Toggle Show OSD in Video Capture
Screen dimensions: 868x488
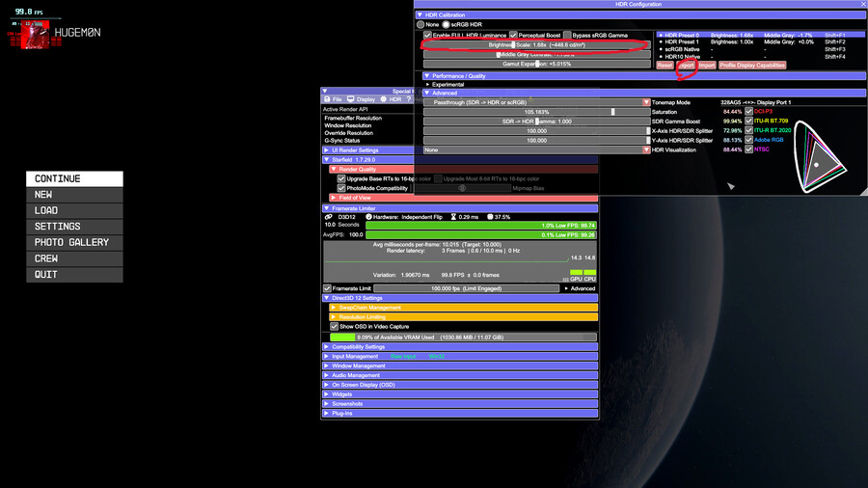click(x=334, y=326)
